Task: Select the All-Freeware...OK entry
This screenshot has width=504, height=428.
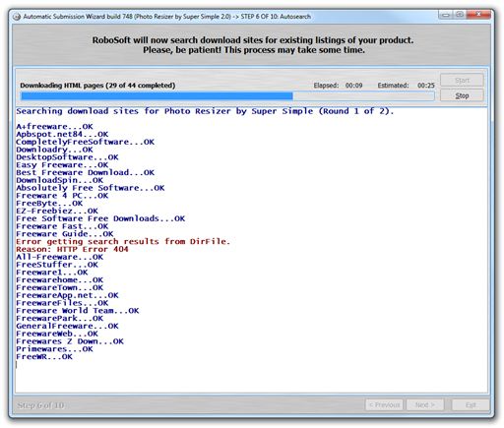Action: pos(59,257)
